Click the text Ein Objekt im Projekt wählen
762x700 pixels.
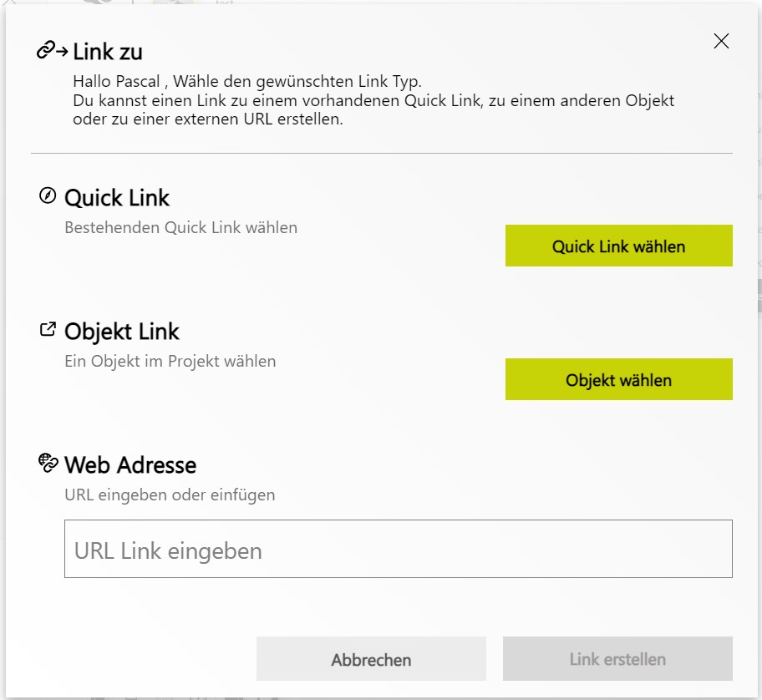[170, 362]
